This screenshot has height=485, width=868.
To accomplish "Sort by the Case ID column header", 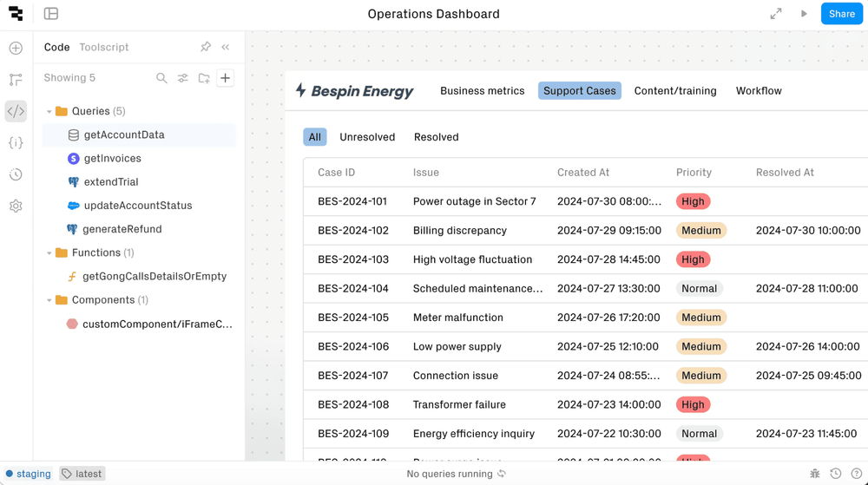I will point(336,173).
